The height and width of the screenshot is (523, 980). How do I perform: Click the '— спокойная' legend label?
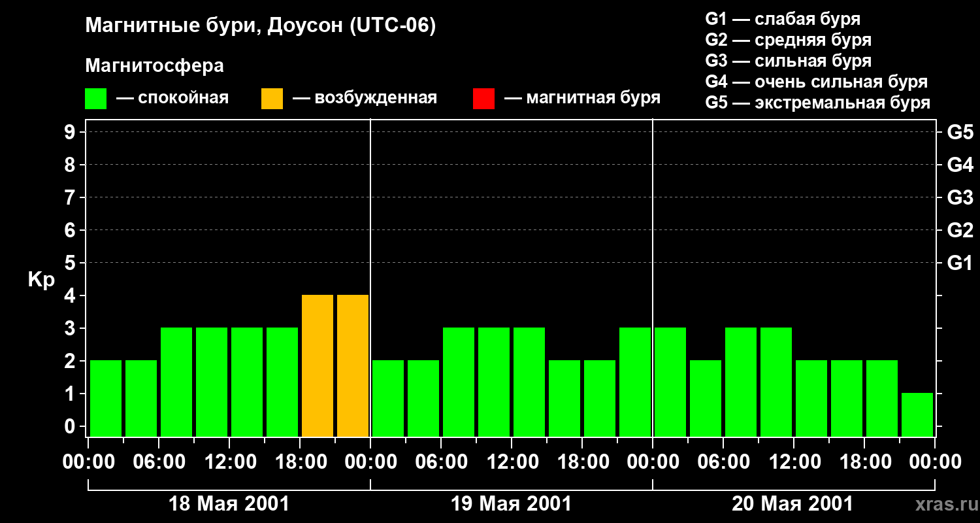tap(172, 98)
